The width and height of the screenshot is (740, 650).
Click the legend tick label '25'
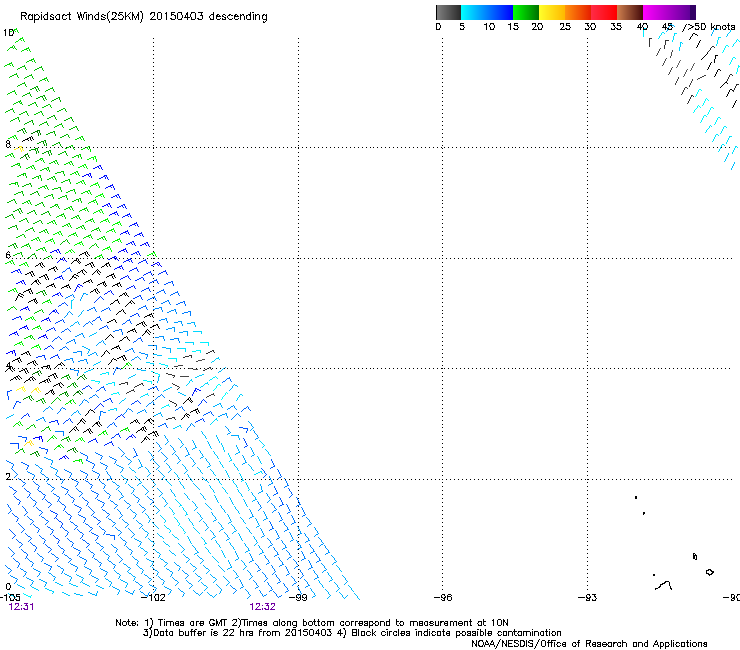coord(565,27)
